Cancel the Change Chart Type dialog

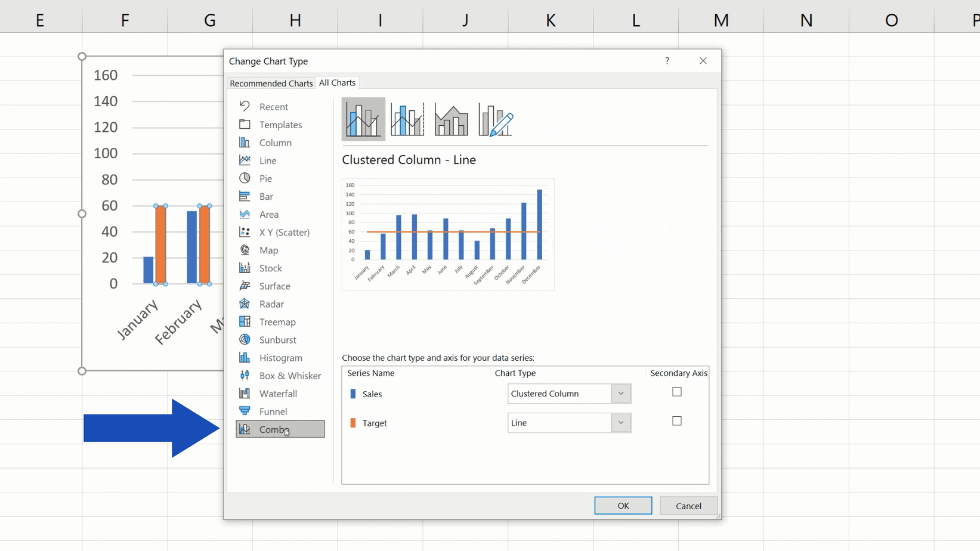click(688, 505)
